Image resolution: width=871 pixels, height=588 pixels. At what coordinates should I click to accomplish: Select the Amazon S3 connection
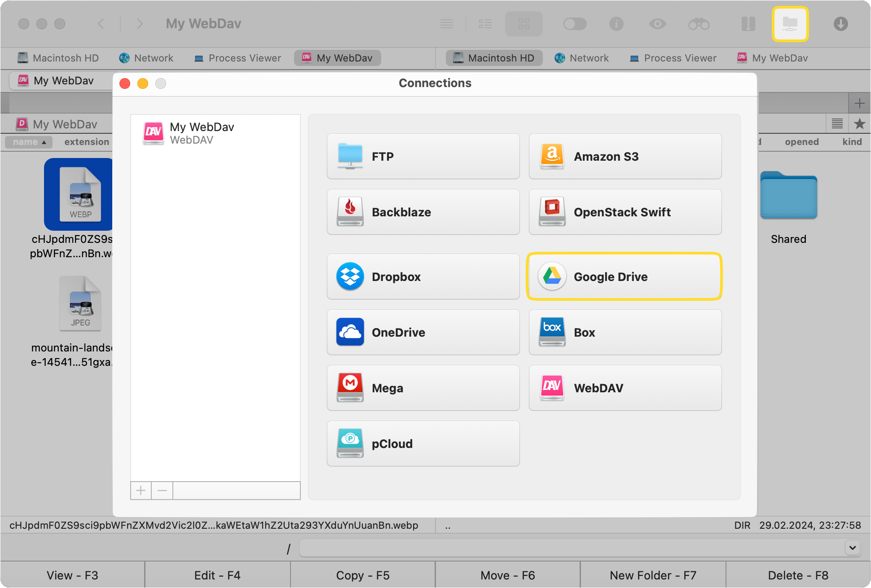tap(625, 156)
